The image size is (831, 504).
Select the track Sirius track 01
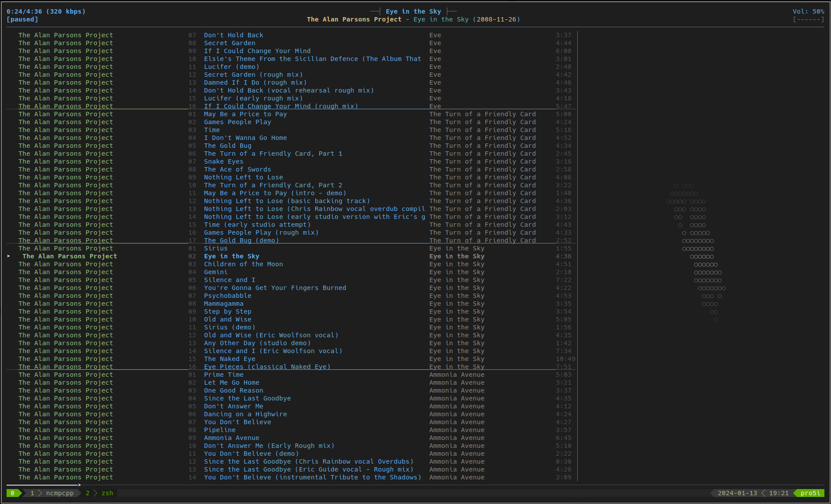(x=216, y=248)
